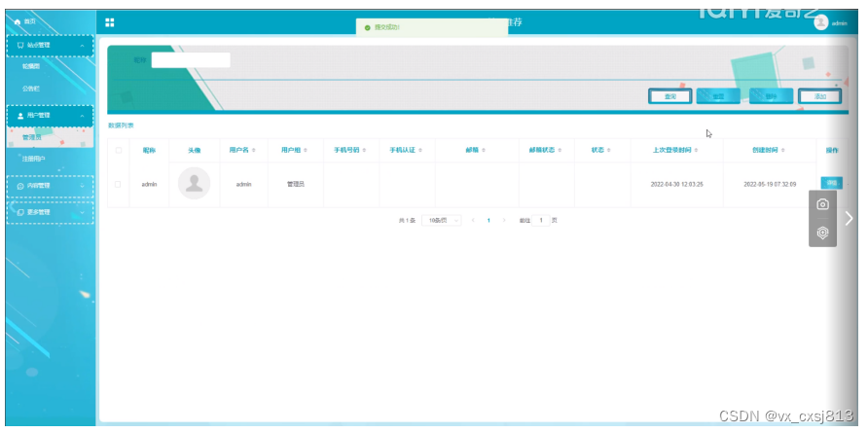Click the admin avatar in top-right header

pos(821,22)
